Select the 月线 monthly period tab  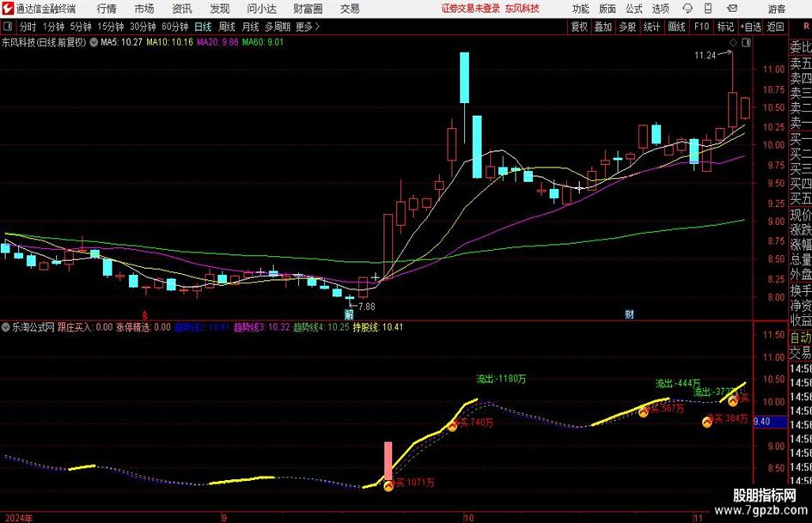[x=250, y=27]
